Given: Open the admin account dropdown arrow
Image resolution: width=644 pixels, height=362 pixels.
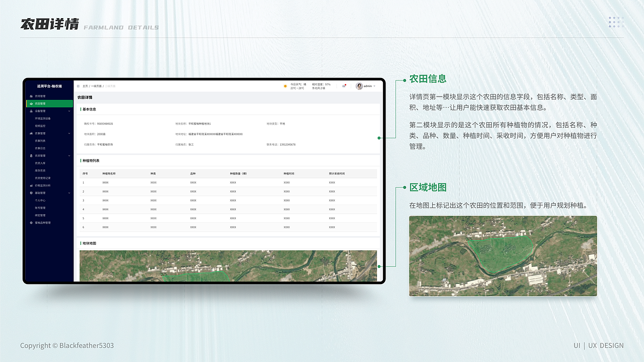Looking at the screenshot, I should point(374,86).
